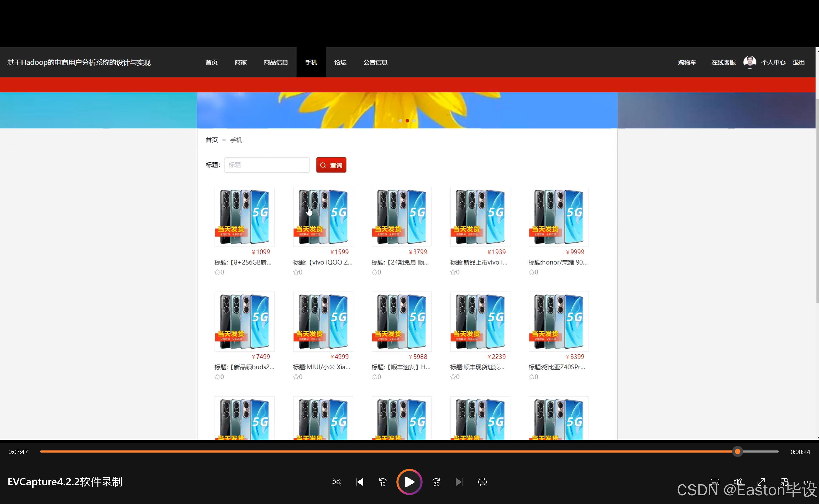
Task: Click the ¥3799 price text
Action: click(418, 252)
